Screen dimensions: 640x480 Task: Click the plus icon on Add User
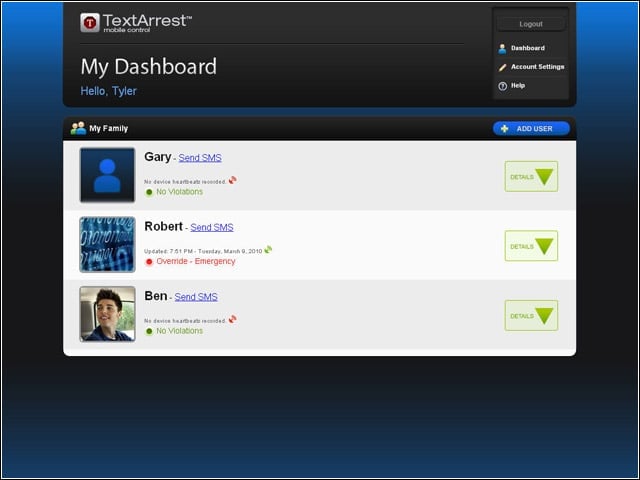[x=504, y=129]
